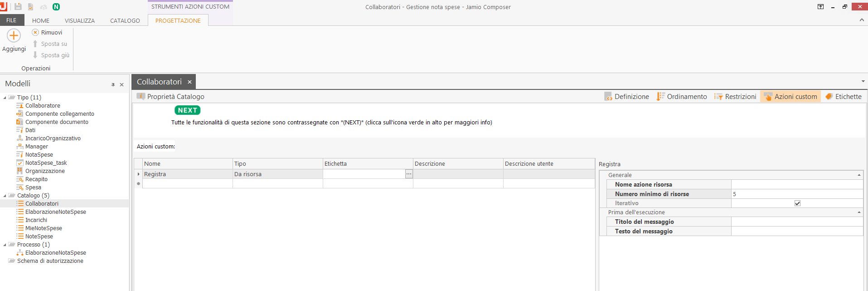This screenshot has height=291, width=868.
Task: Click the Jamio logo icon top left
Action: coord(4,7)
